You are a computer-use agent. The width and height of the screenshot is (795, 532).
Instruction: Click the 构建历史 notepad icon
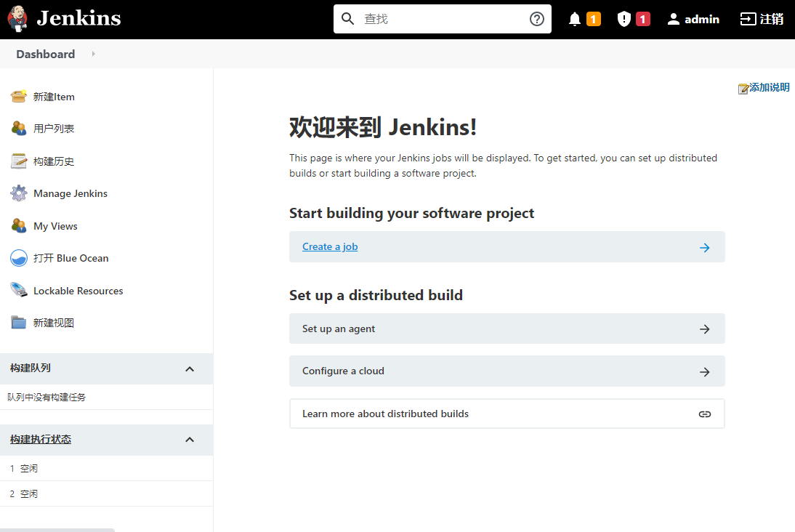(19, 161)
